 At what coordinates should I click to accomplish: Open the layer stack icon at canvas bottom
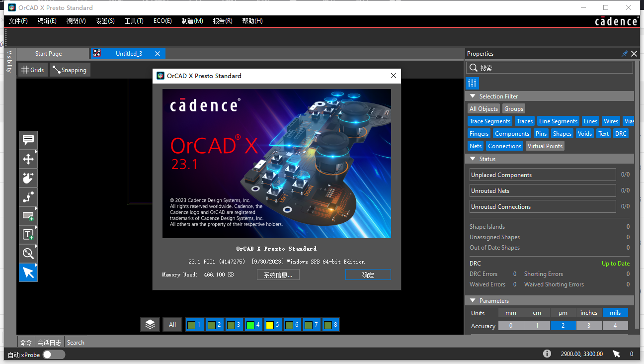pos(150,325)
